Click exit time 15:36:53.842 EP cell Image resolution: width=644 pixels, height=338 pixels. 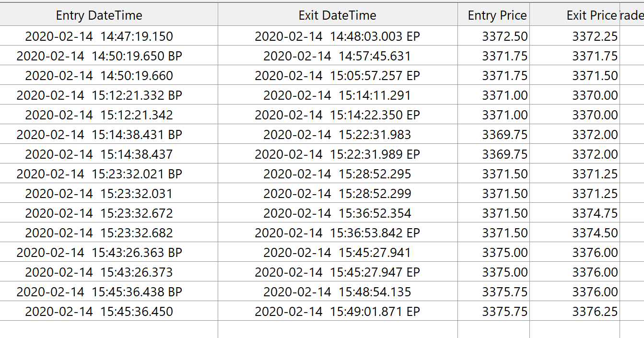(x=337, y=233)
